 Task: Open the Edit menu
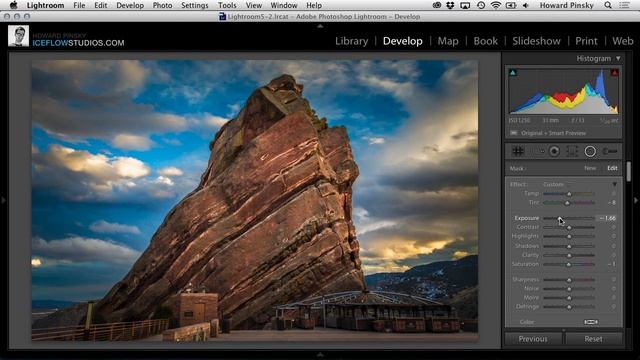[x=100, y=5]
